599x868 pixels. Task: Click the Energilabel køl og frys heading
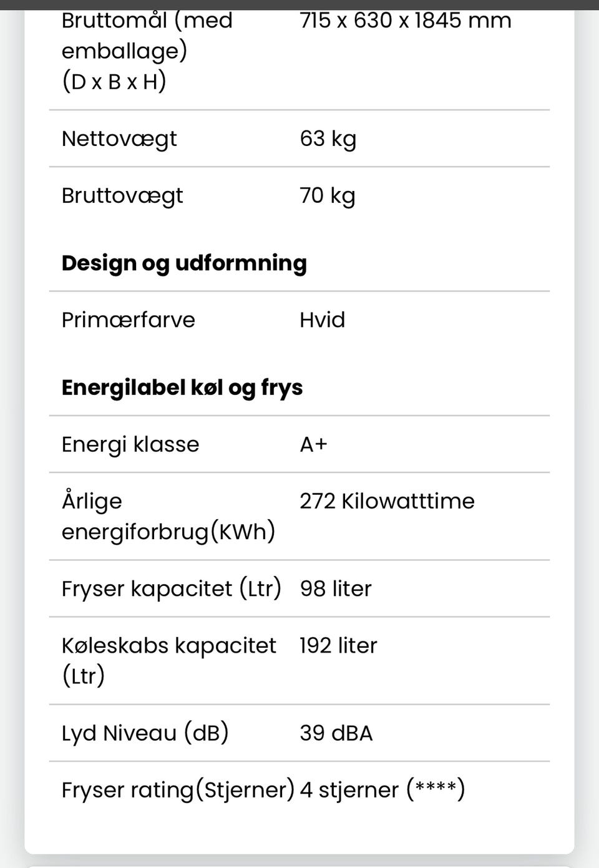[x=182, y=388]
